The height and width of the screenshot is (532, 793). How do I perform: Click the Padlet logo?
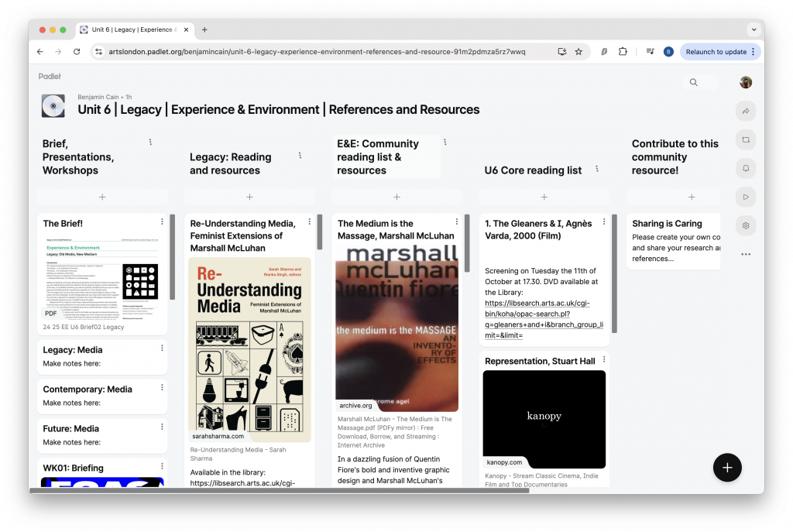point(50,77)
